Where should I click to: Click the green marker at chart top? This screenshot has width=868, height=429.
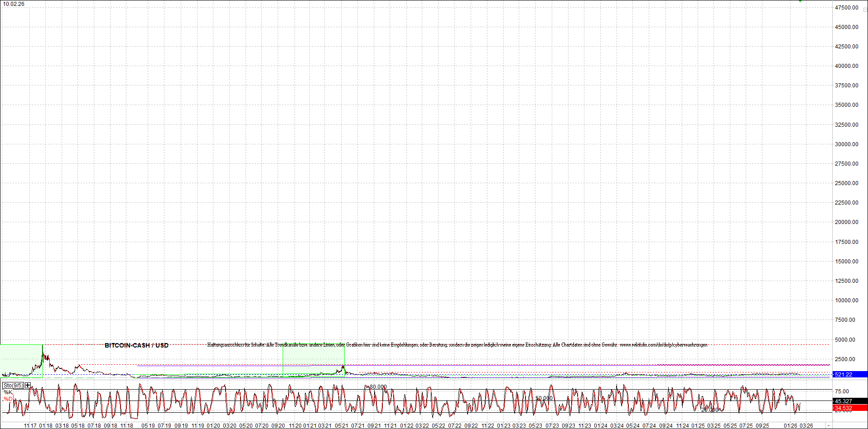(800, 1)
